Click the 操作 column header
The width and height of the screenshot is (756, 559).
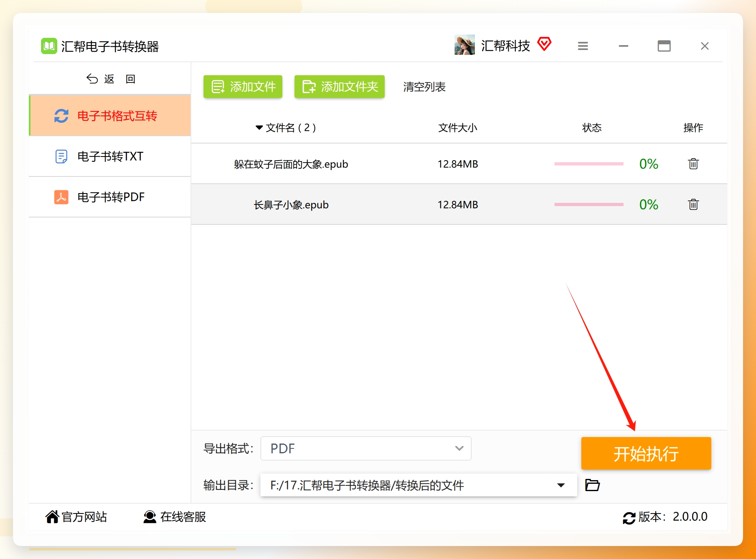pos(693,128)
